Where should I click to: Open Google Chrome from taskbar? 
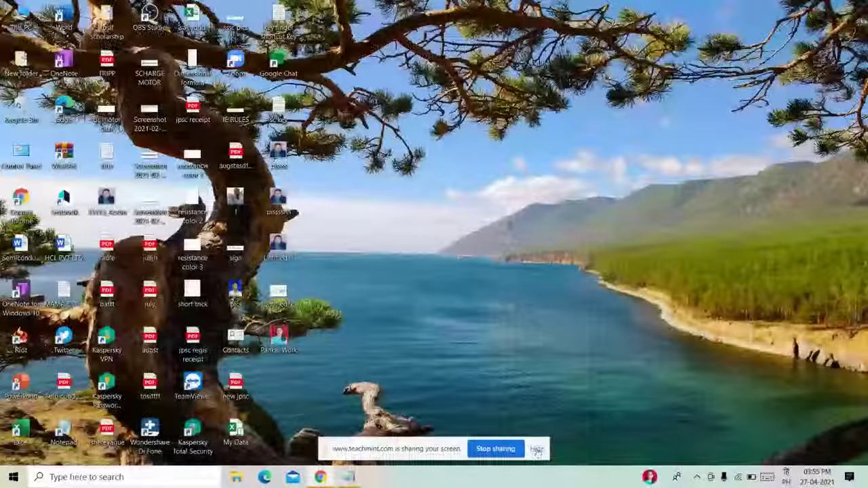coord(320,476)
